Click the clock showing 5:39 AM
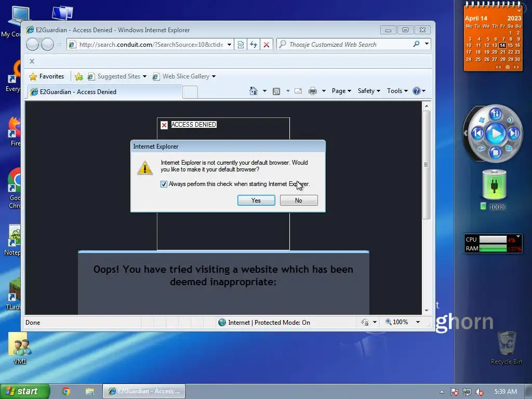 (x=506, y=392)
